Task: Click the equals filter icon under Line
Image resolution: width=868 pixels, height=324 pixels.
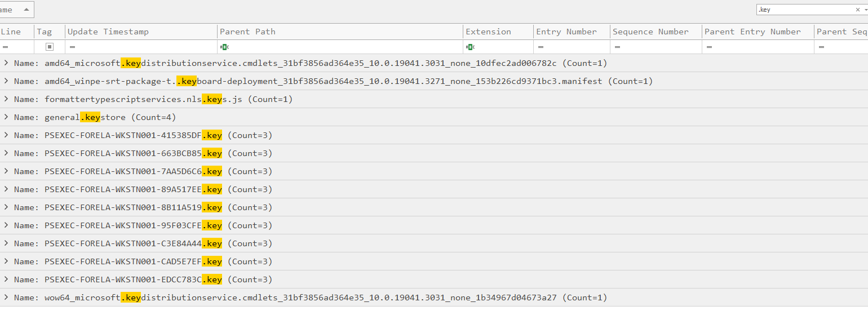Action: pos(5,47)
